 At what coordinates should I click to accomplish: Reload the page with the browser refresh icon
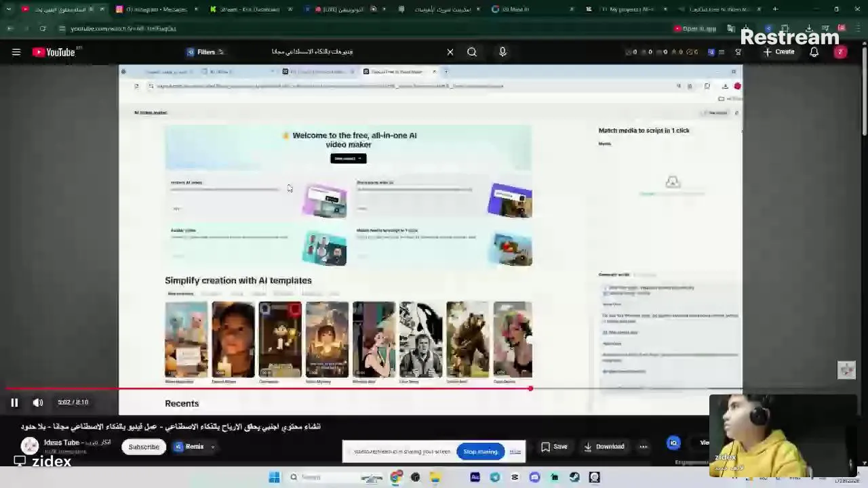tap(43, 28)
